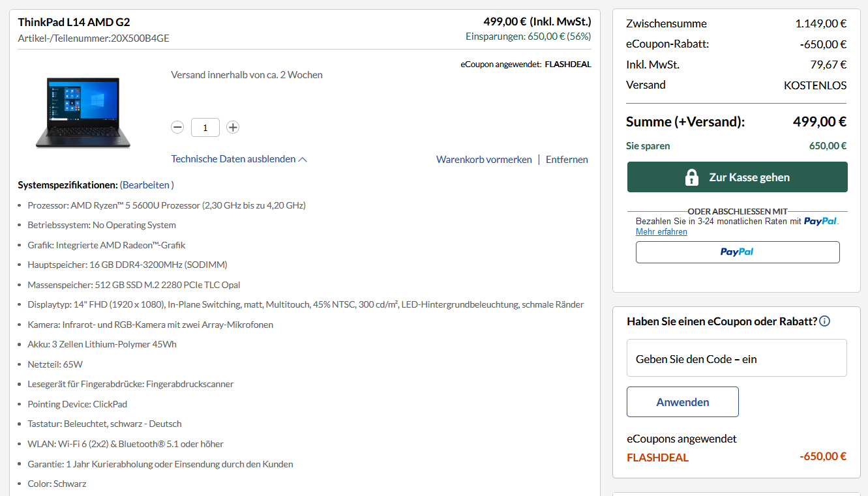Click the Zur Kasse gehen button
The image size is (868, 496).
tap(737, 177)
